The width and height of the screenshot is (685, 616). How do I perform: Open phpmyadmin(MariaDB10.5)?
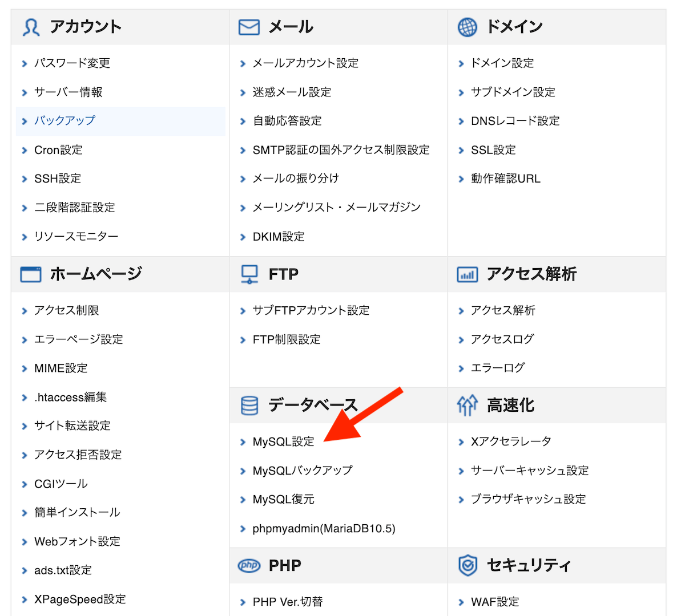click(x=316, y=528)
